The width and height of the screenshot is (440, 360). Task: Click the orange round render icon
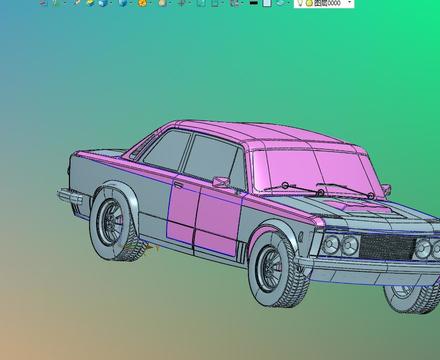tap(142, 3)
